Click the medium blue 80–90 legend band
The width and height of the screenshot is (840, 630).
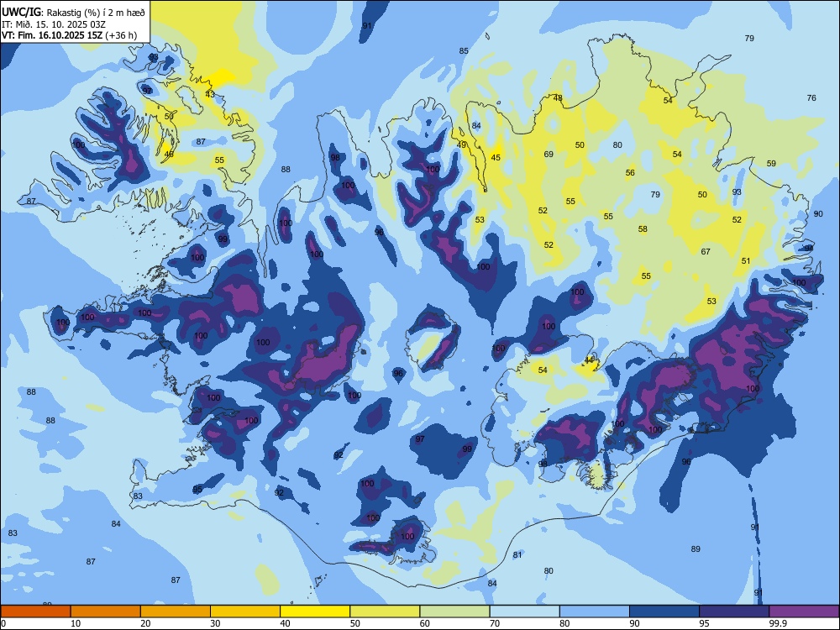[x=595, y=612]
